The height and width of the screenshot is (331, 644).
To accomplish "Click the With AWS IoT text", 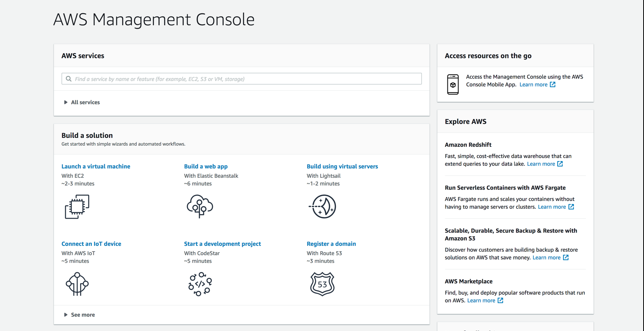I will [x=78, y=253].
